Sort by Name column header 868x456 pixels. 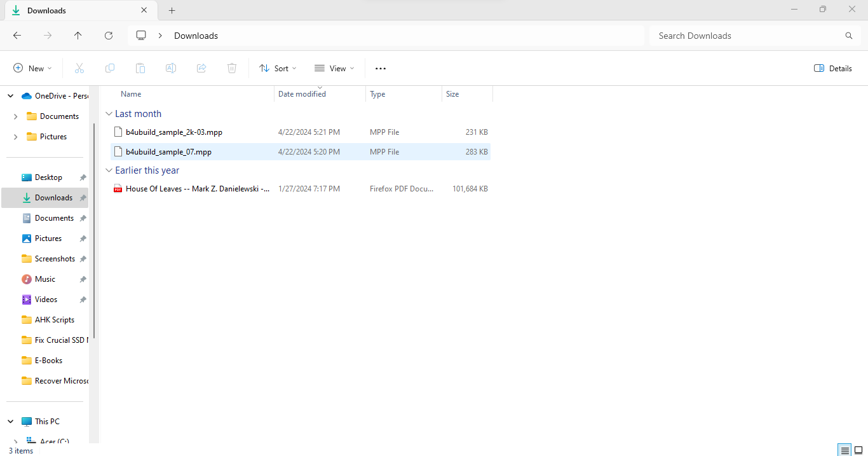coord(131,94)
